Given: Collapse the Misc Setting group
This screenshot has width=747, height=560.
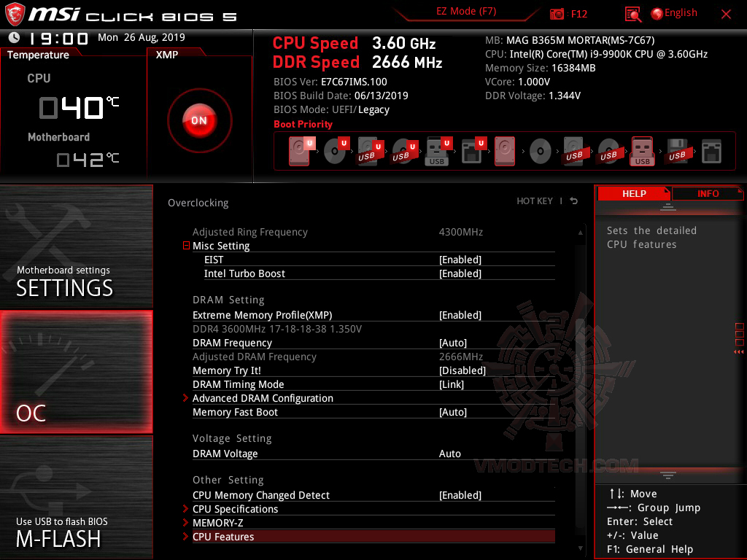Looking at the screenshot, I should coord(186,246).
